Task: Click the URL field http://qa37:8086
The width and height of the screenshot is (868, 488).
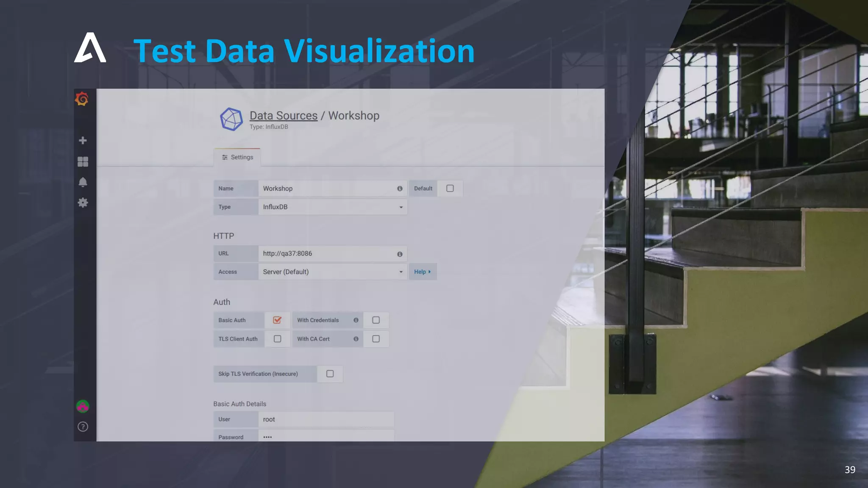Action: [x=333, y=254]
